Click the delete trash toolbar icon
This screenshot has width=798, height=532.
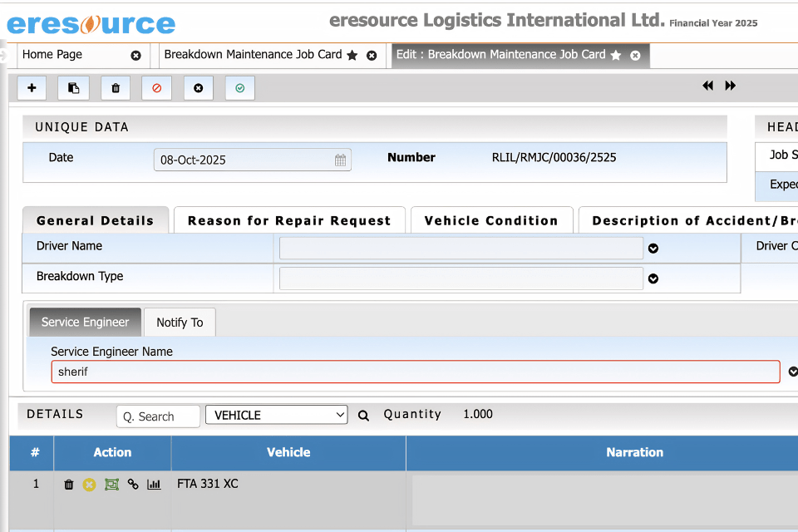coord(116,88)
